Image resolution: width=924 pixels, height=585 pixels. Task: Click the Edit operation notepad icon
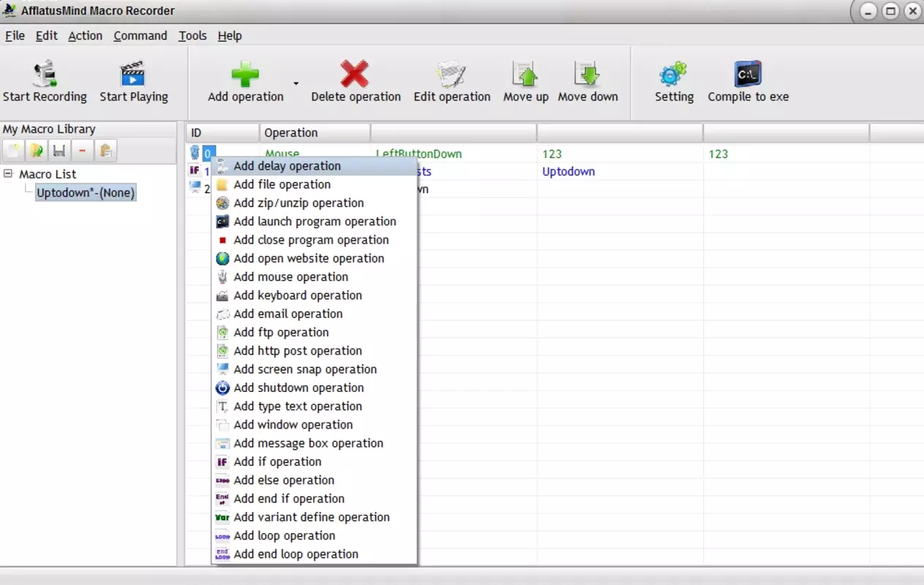click(x=452, y=74)
